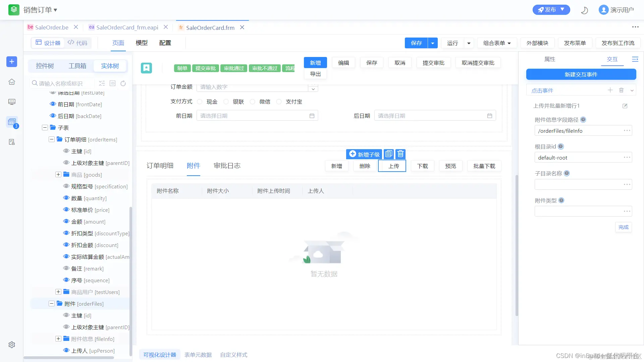Toggle visibility eye for 数量 [quantity]

[66, 198]
